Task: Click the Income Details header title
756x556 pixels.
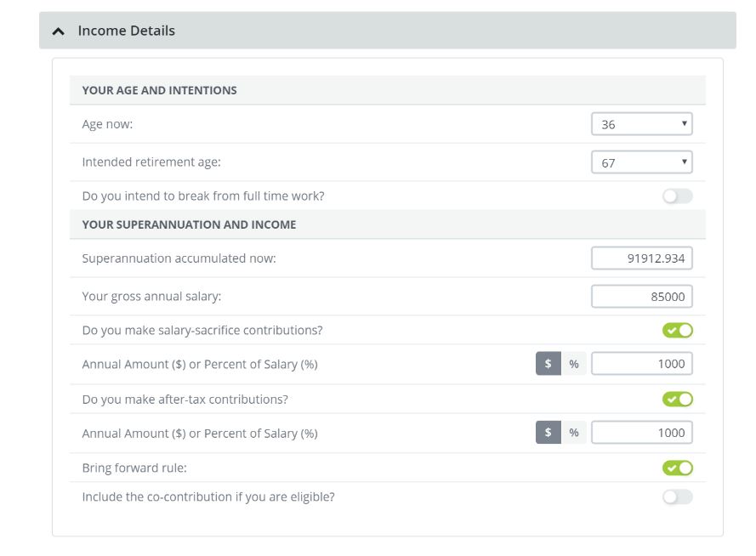Action: pos(126,31)
